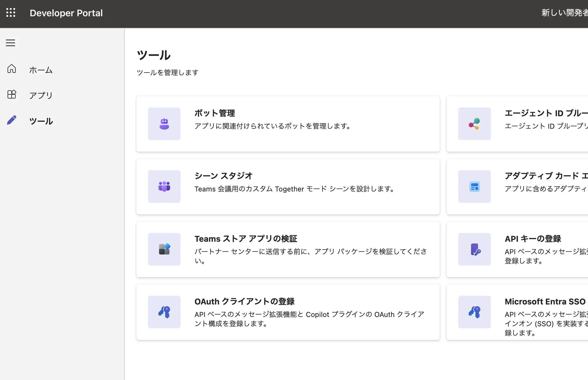Click the シーン スタジオ people icon
This screenshot has height=380, width=588.
(164, 187)
